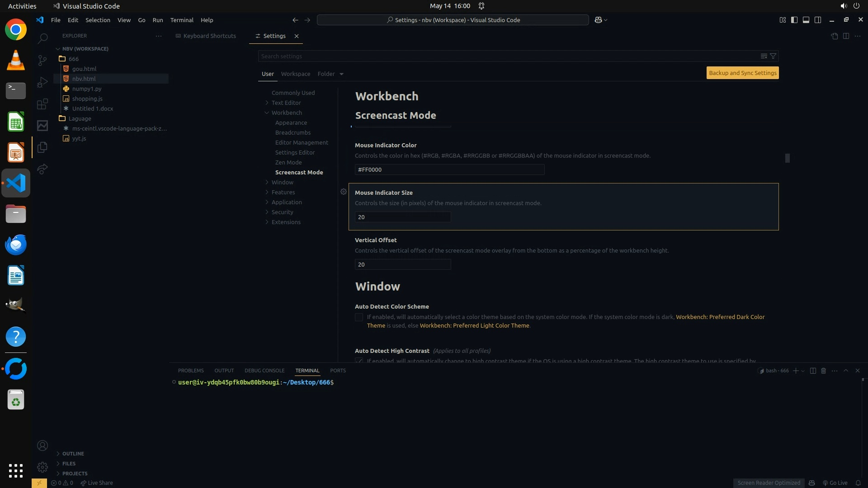Expand the OUTLINE section
The image size is (868, 488).
click(x=73, y=454)
